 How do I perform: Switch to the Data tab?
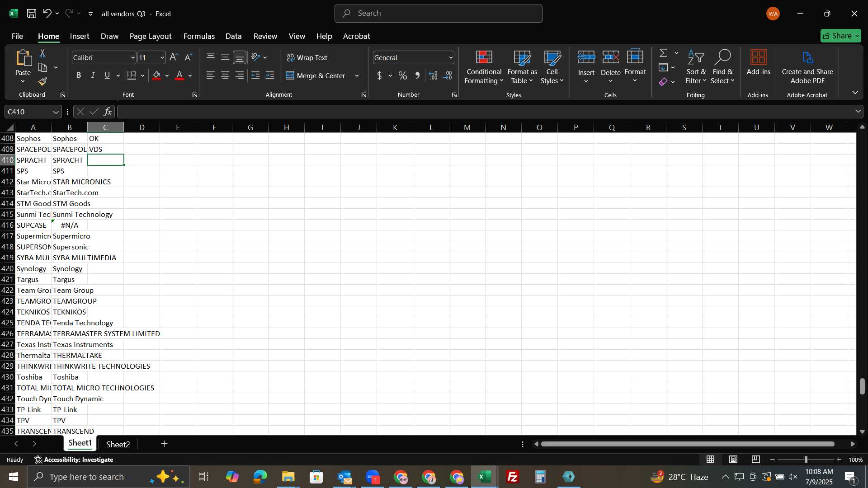point(233,36)
